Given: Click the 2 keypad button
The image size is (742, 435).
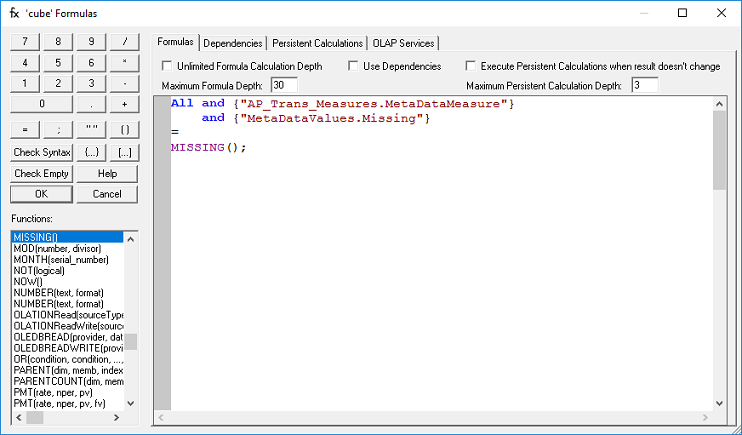Looking at the screenshot, I should 58,83.
